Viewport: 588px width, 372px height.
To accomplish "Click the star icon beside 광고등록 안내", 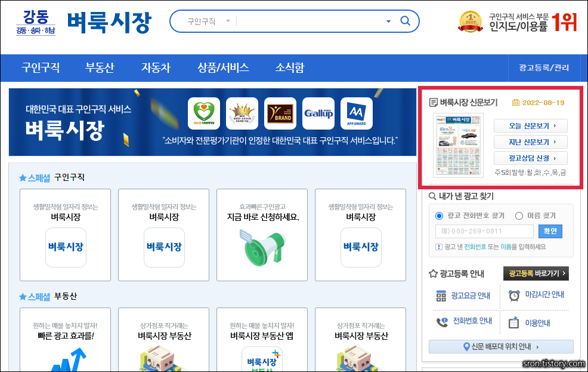I will pyautogui.click(x=433, y=273).
